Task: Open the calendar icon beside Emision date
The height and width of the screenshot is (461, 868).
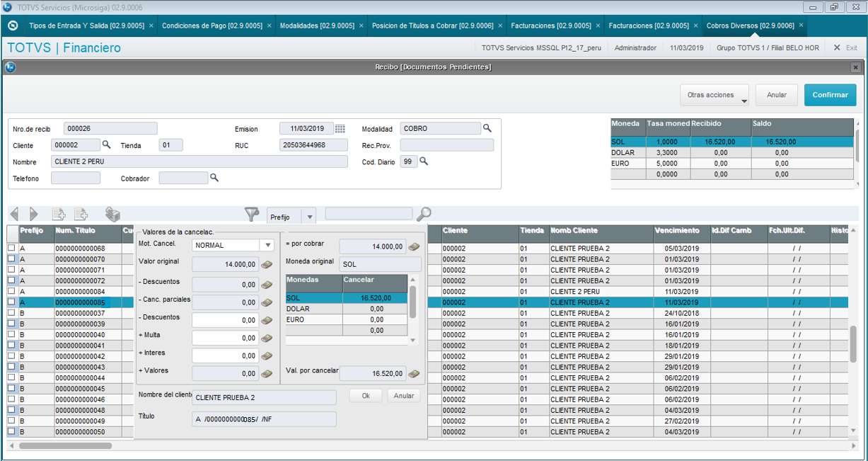Action: pos(340,128)
